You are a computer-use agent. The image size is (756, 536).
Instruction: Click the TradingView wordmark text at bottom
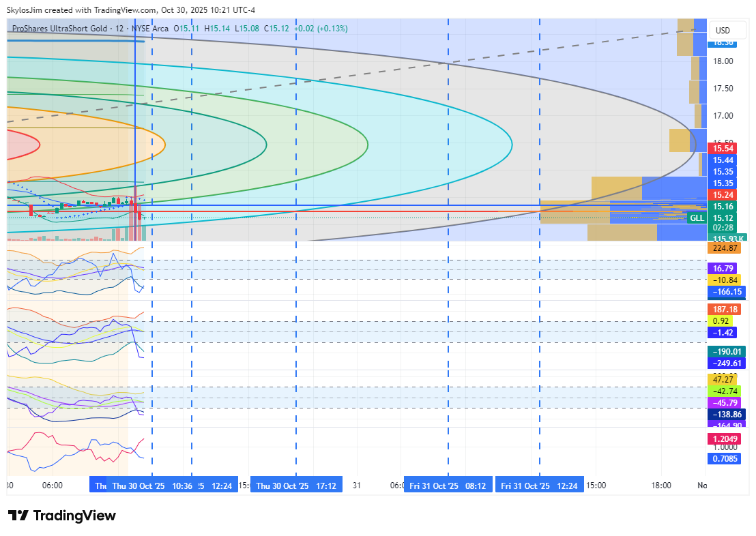(x=74, y=516)
